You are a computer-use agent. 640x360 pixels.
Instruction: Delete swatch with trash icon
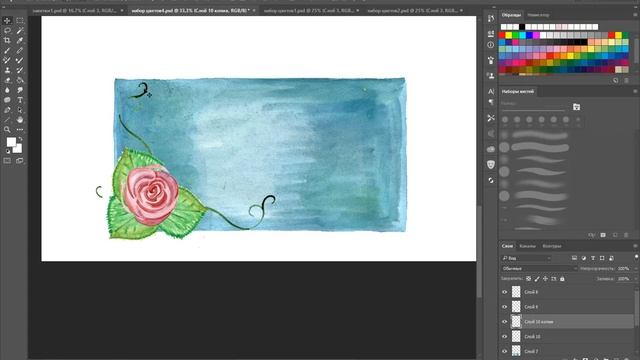tap(626, 80)
